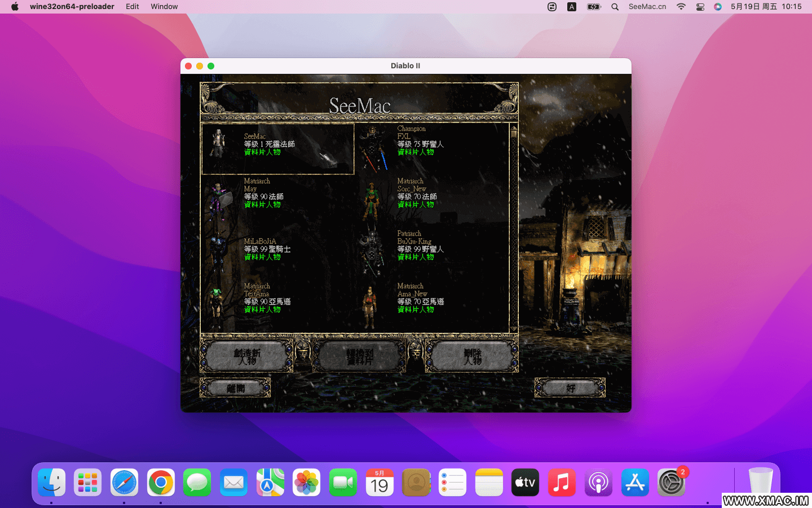Open the wine32on64-preloader menu
This screenshot has width=812, height=508.
[72, 7]
